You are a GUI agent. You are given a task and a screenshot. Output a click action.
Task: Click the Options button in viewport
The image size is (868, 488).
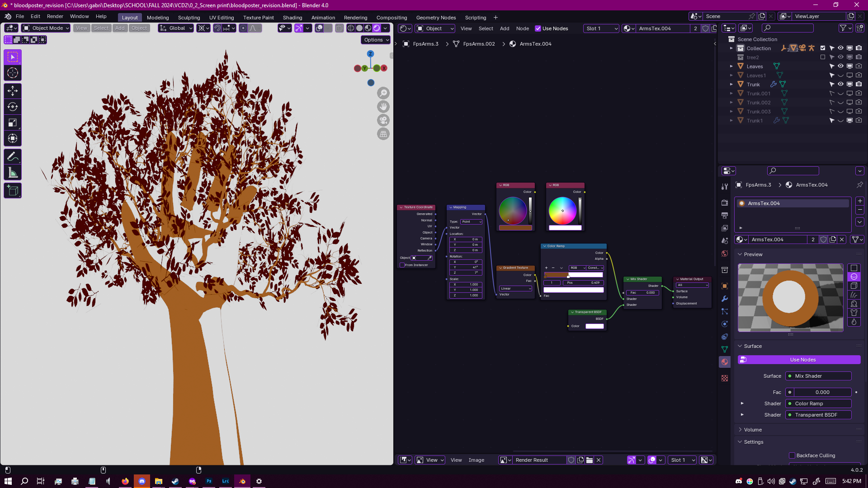(376, 40)
